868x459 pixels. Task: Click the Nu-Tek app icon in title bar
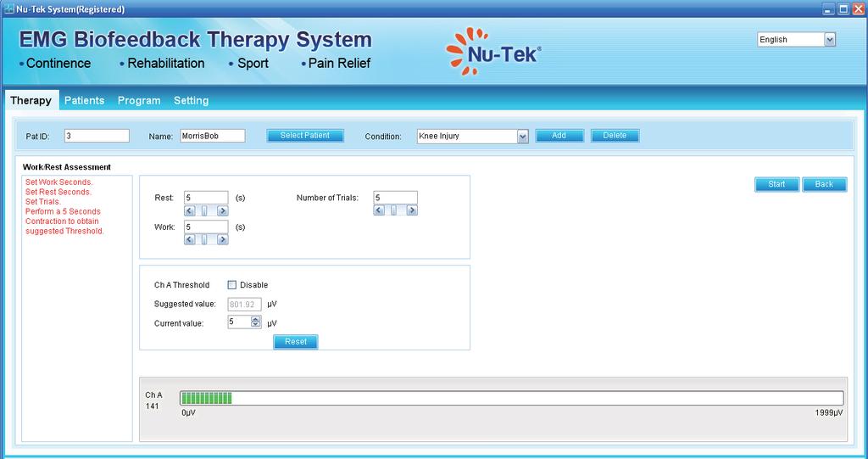[x=8, y=8]
